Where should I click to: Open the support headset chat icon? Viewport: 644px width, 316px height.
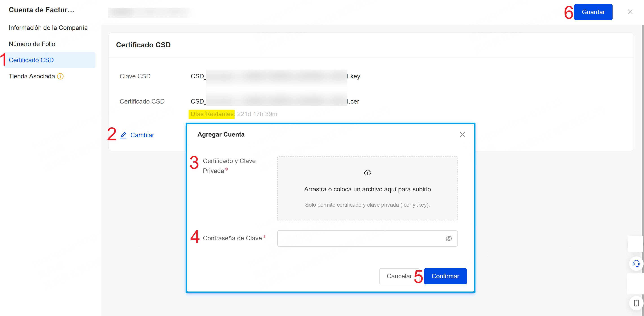pos(636,263)
